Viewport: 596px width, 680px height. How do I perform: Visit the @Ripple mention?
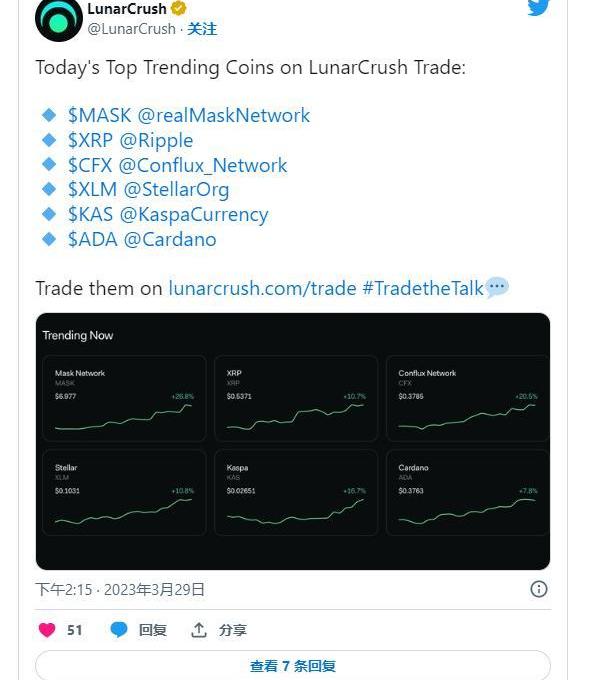point(156,141)
